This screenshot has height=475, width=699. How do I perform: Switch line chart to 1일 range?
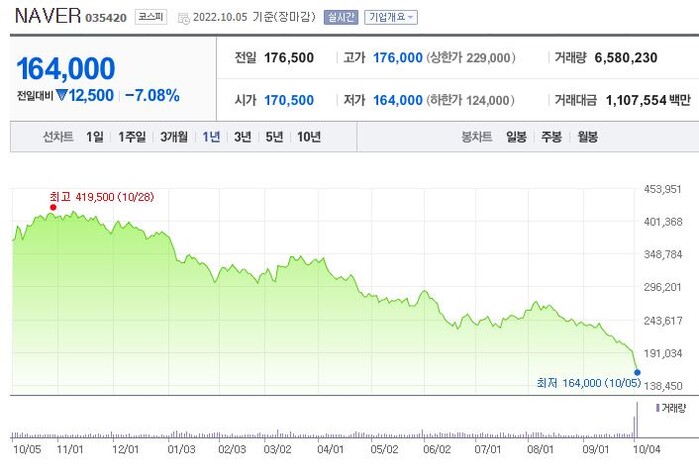point(94,137)
